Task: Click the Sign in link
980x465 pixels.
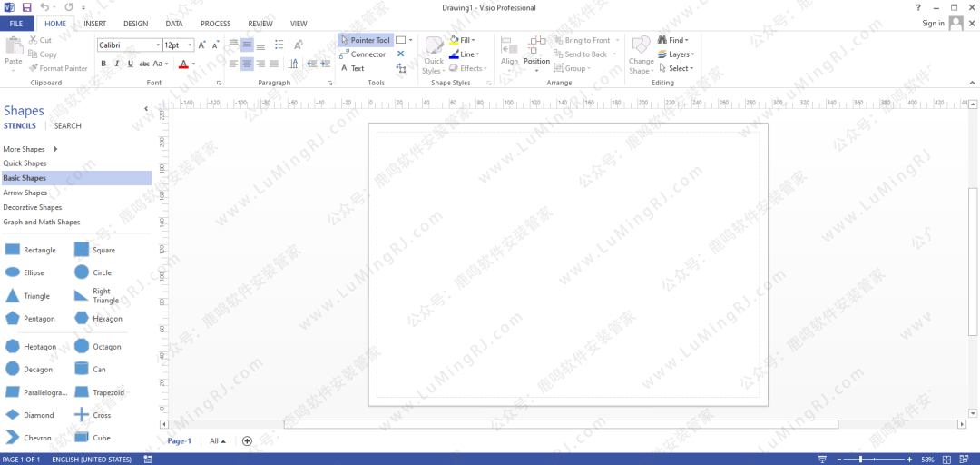Action: (x=933, y=24)
